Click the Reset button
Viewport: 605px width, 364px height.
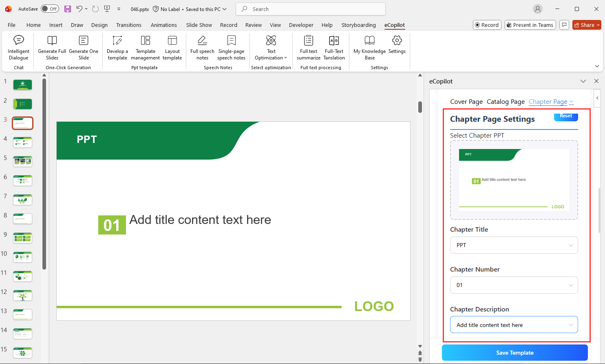566,116
